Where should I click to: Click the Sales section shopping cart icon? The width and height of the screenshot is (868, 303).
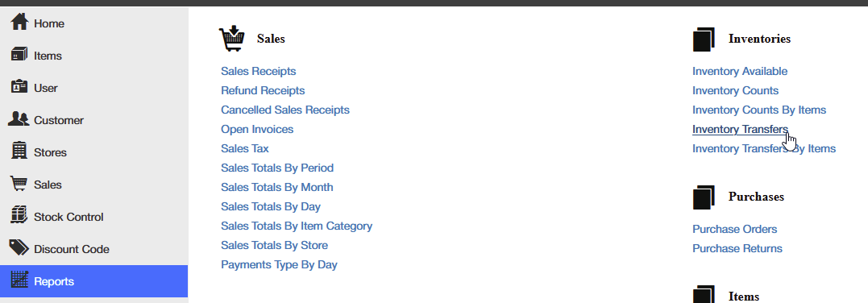coord(232,39)
